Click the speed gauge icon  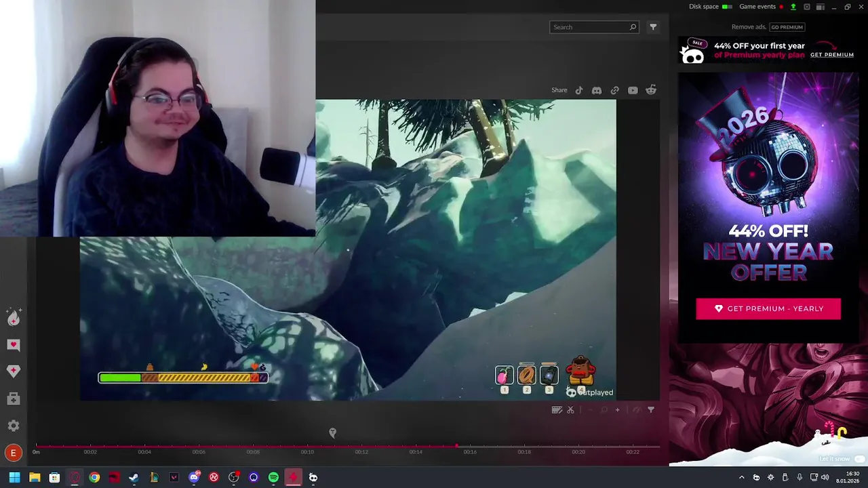click(x=636, y=409)
